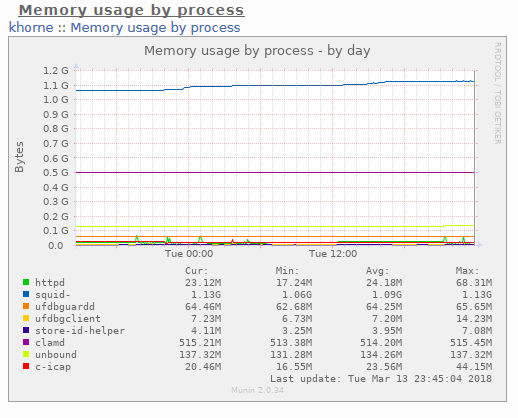Screen dimensions: 518x418
Task: Click the vertical 'Bytes' axis label
Action: pos(19,157)
